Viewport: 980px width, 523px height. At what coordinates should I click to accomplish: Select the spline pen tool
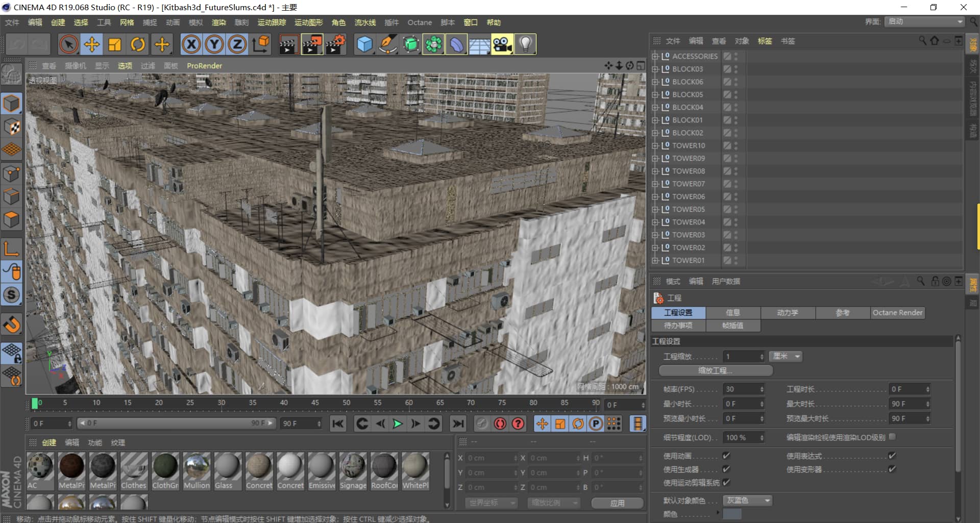tap(387, 44)
